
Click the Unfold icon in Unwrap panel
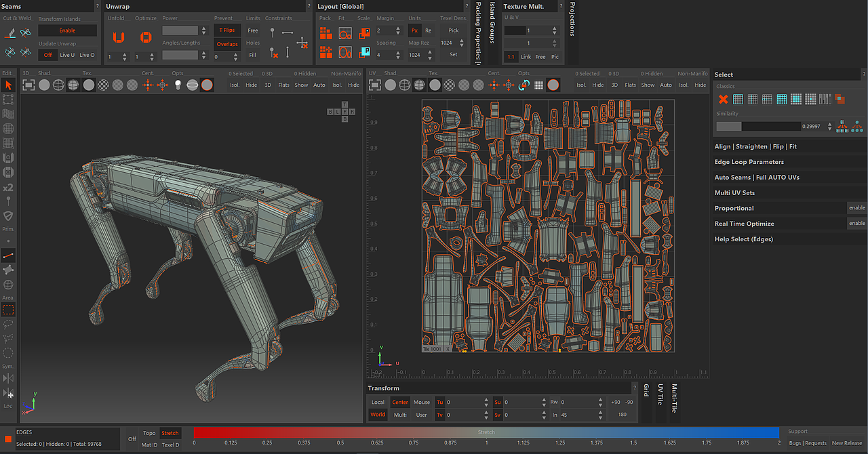[x=119, y=37]
